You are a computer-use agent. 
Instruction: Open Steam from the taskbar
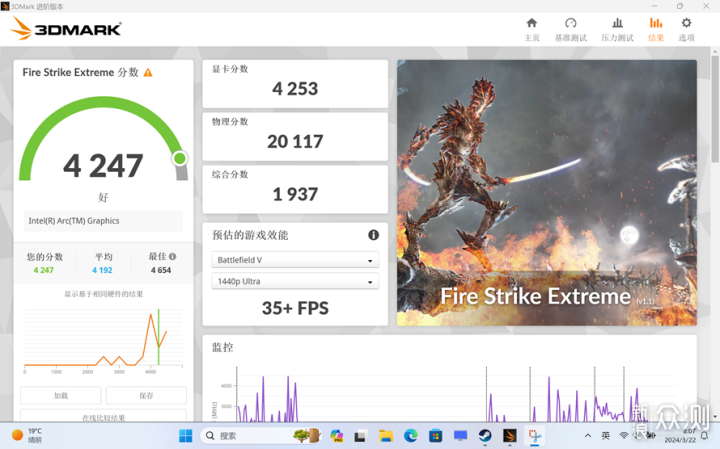(485, 436)
